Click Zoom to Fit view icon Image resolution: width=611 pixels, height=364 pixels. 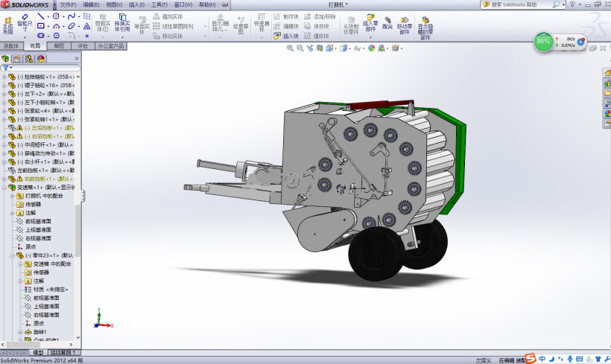[290, 48]
